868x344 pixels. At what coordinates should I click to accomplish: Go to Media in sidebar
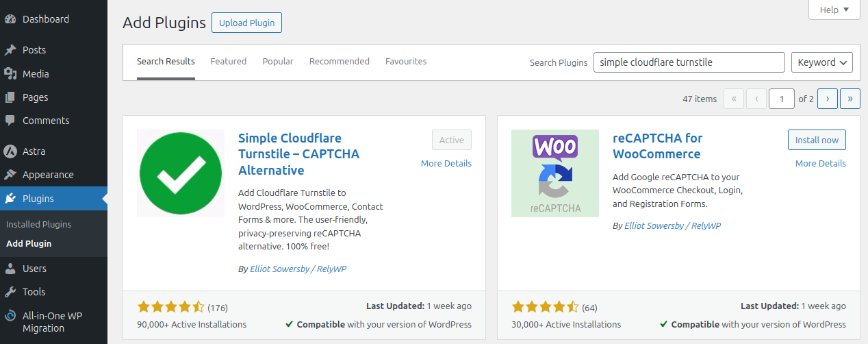coord(53,74)
